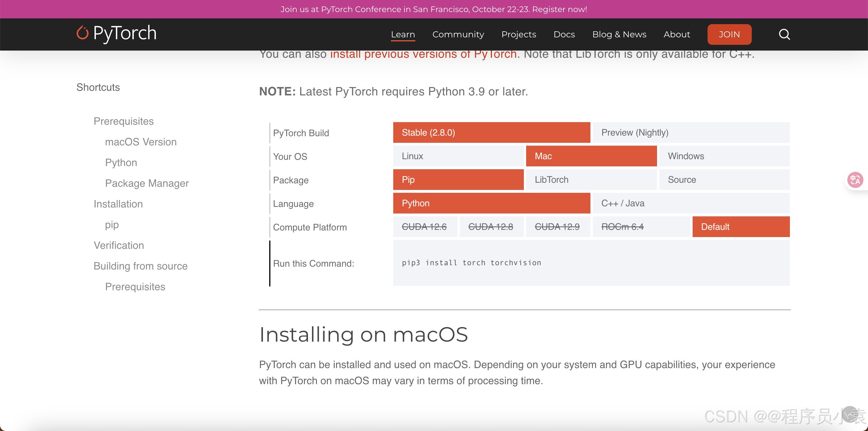Click the floating translate icon
Screen dimensions: 868x431
855,180
